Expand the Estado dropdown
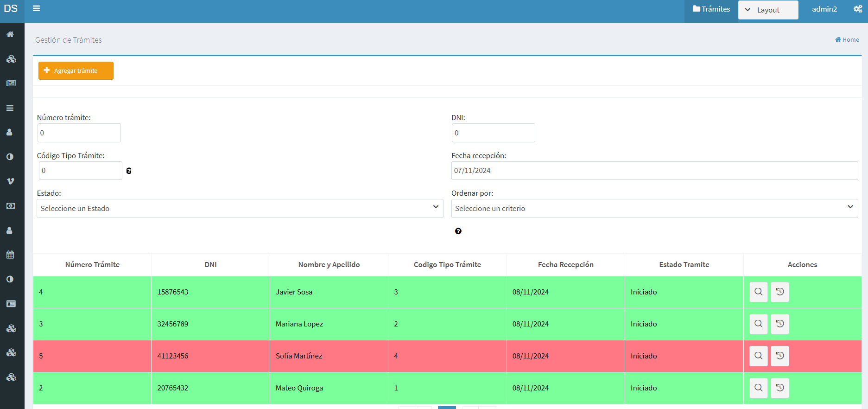 tap(240, 209)
